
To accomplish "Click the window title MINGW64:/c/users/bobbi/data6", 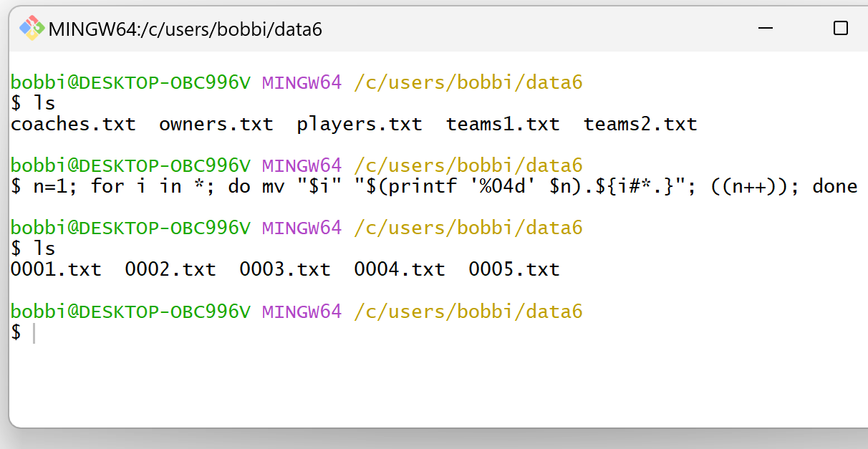I will [x=185, y=29].
